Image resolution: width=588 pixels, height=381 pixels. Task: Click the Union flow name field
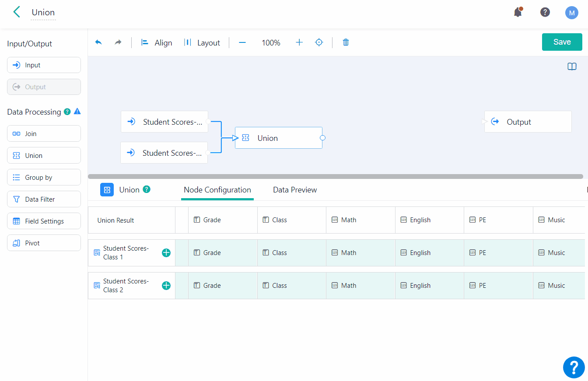pyautogui.click(x=43, y=12)
